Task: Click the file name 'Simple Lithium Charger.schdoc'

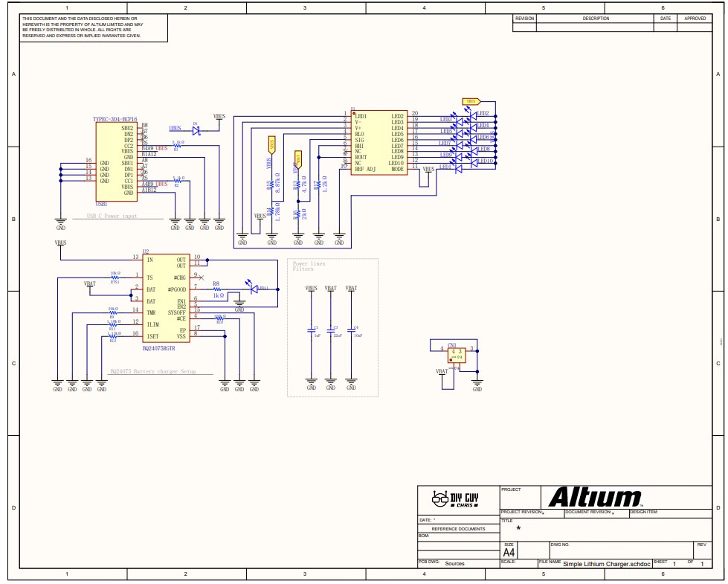Action: click(x=606, y=564)
